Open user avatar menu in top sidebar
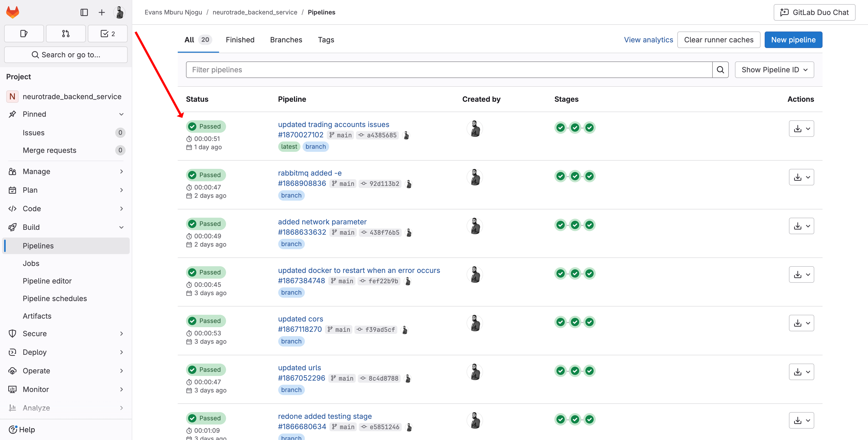The height and width of the screenshot is (440, 868). tap(119, 12)
